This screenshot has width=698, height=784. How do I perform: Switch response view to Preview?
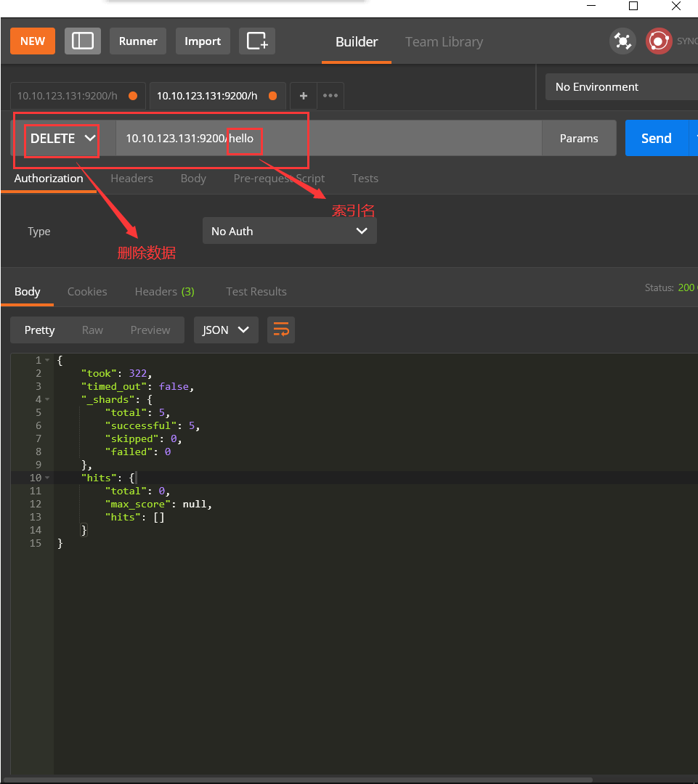(x=150, y=330)
